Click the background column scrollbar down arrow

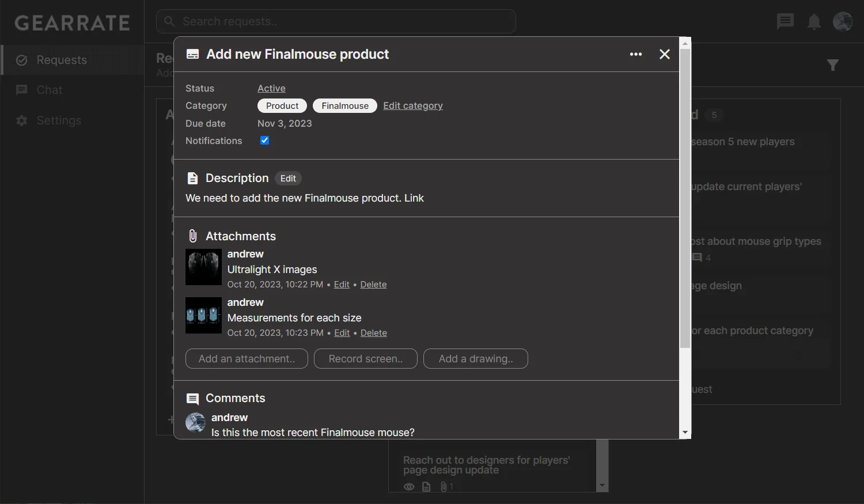click(x=602, y=486)
